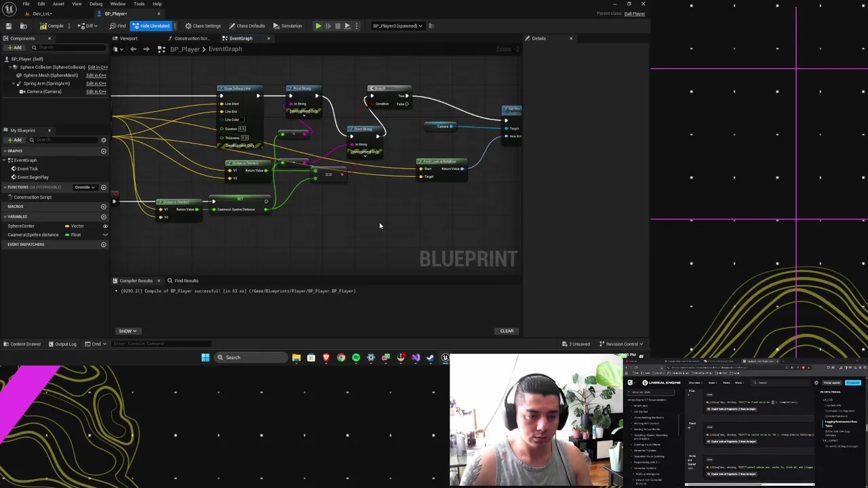This screenshot has width=868, height=488.
Task: Add new variable with plus icon
Action: [104, 216]
